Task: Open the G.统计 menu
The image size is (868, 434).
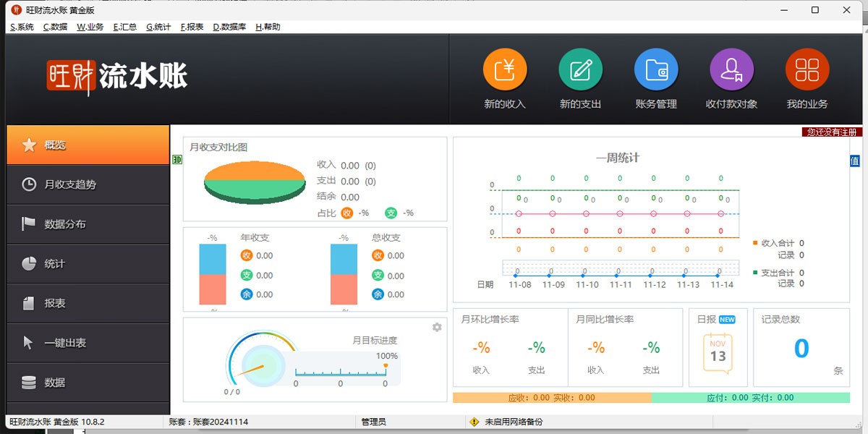Action: click(x=158, y=27)
